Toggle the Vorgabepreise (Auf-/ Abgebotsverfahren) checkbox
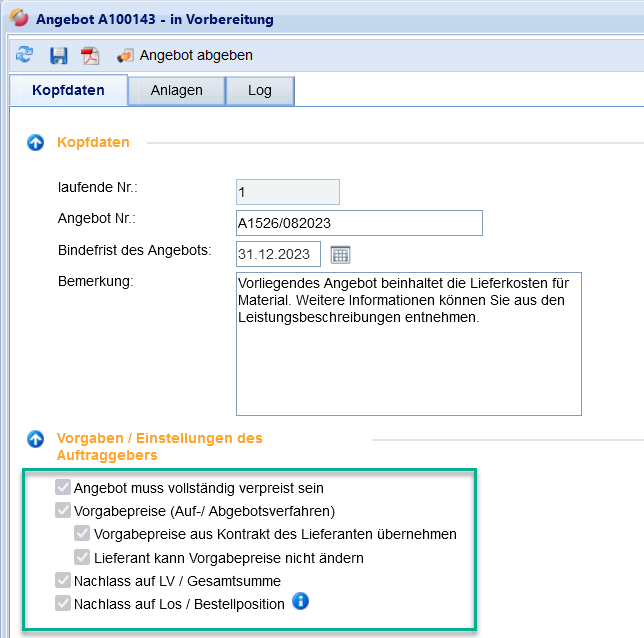This screenshot has height=638, width=644. 63,511
